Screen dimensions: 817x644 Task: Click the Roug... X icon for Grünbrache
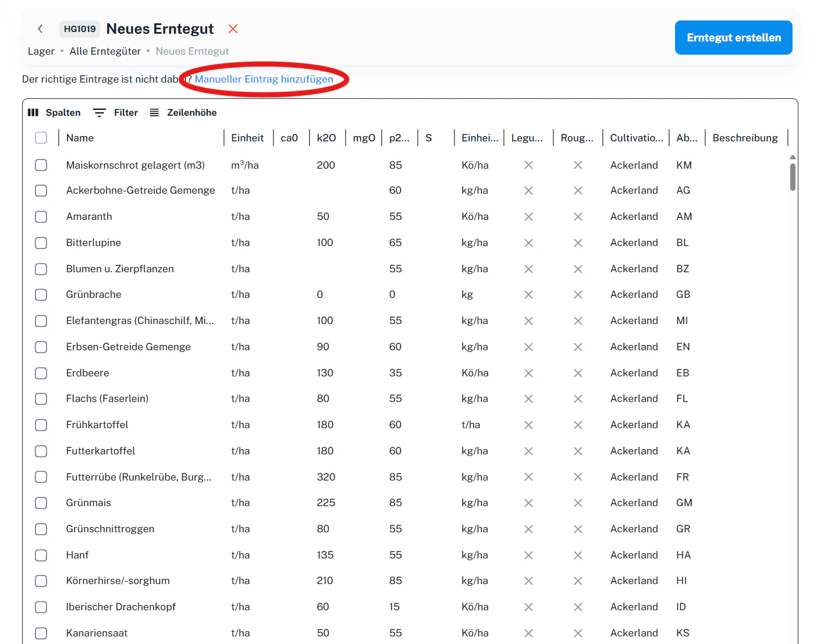pyautogui.click(x=578, y=294)
